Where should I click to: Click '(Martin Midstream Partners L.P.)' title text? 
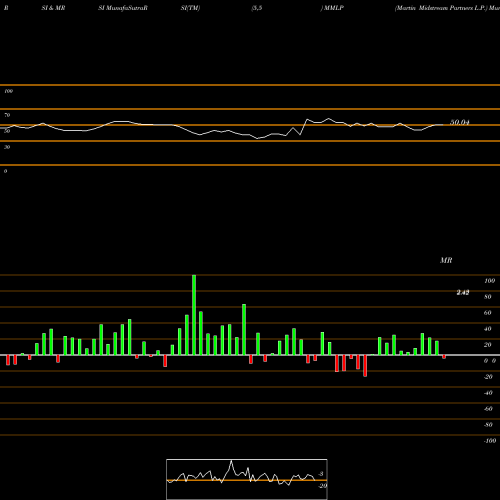pos(441,8)
